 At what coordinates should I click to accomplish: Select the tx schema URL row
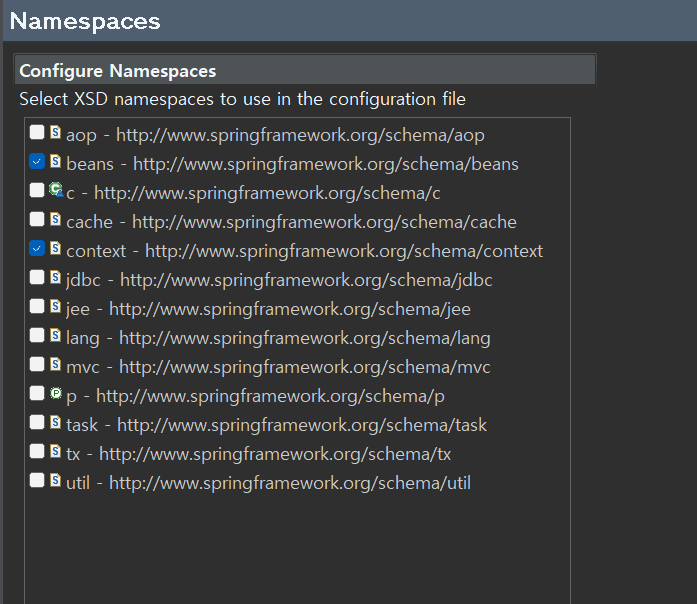258,454
